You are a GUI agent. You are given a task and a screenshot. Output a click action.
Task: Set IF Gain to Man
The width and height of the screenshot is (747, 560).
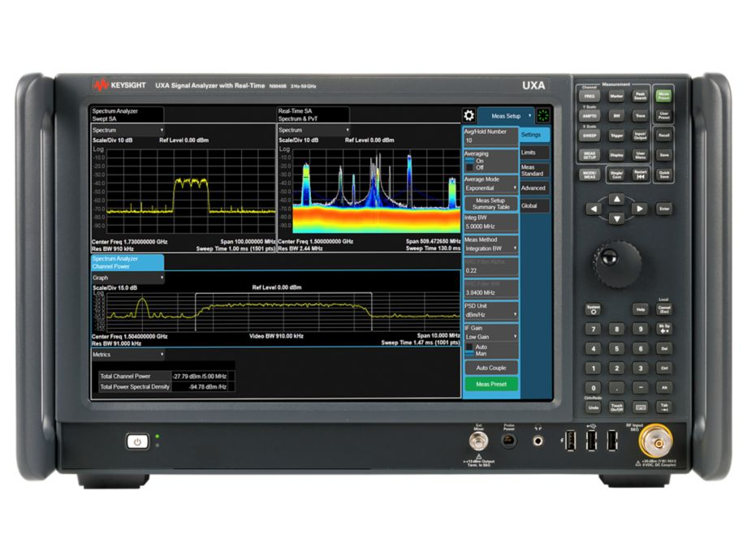click(477, 354)
